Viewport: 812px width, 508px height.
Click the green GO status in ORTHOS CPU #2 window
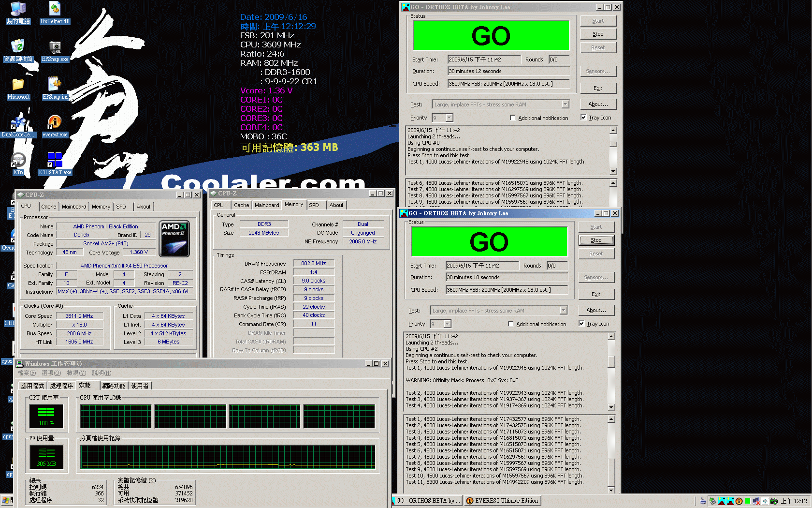(489, 242)
